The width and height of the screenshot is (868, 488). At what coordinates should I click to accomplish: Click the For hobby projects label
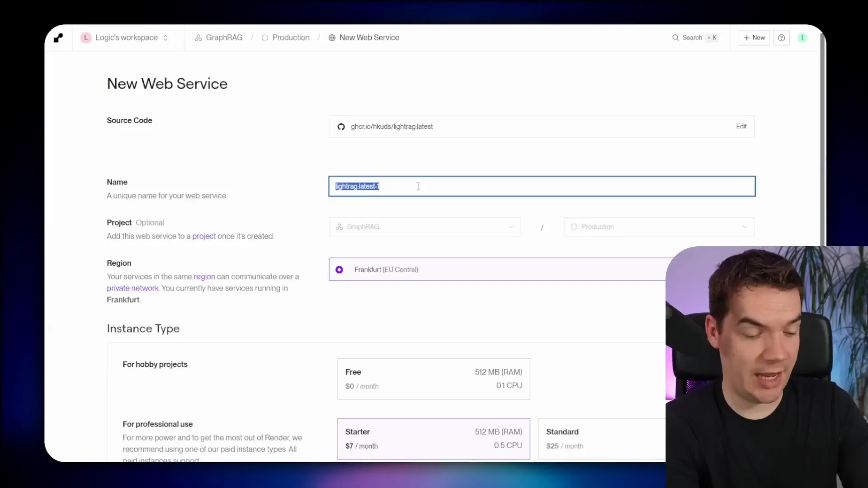(x=155, y=364)
